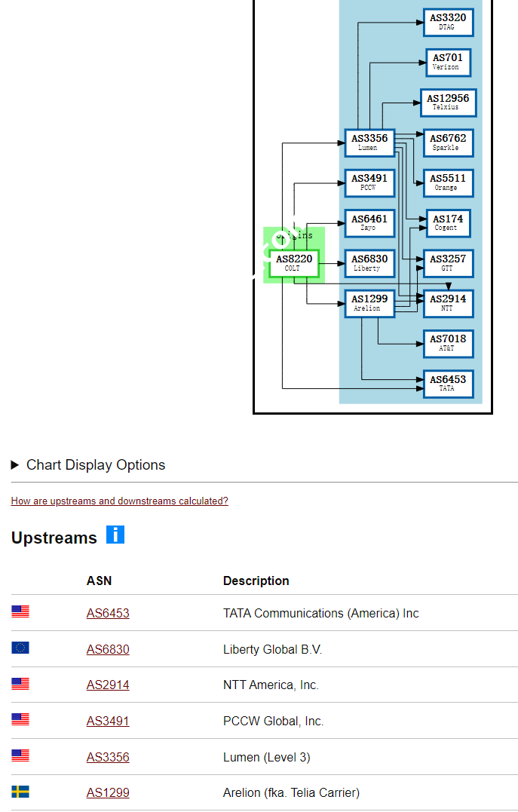Select the AS174 Cogent graph node
This screenshot has width=518, height=812.
point(448,223)
